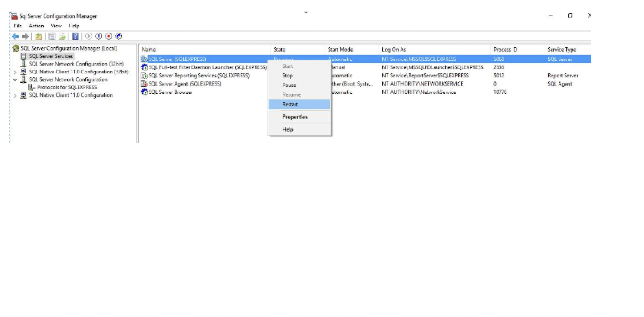The image size is (644, 317).
Task: Click the greyed-out Start context menu entry
Action: tap(299, 66)
